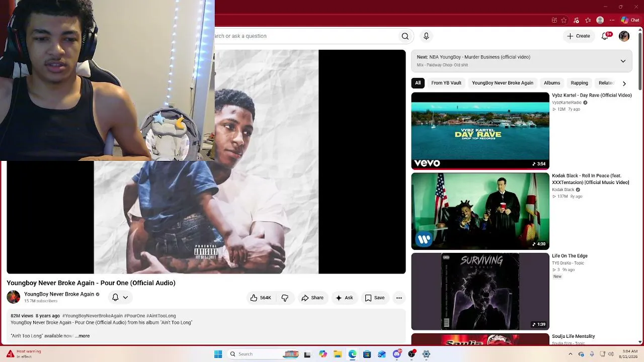The image size is (644, 362).
Task: Open Discord from the taskbar
Action: point(397,354)
